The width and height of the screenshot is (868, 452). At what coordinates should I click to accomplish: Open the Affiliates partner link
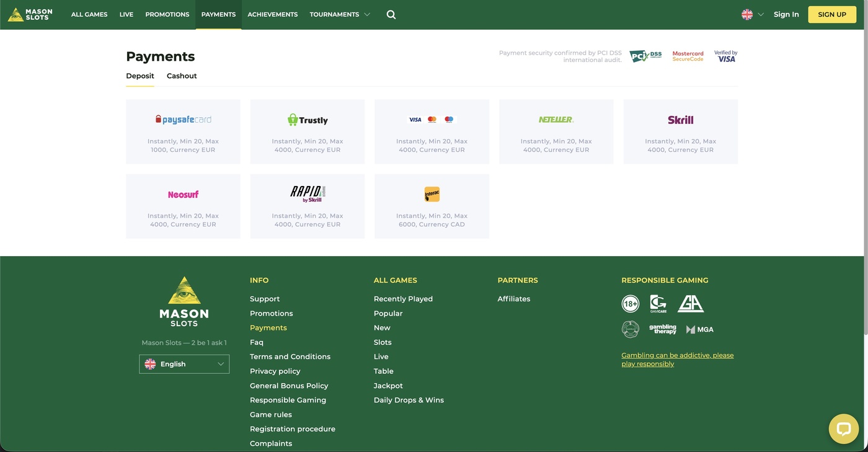tap(514, 299)
